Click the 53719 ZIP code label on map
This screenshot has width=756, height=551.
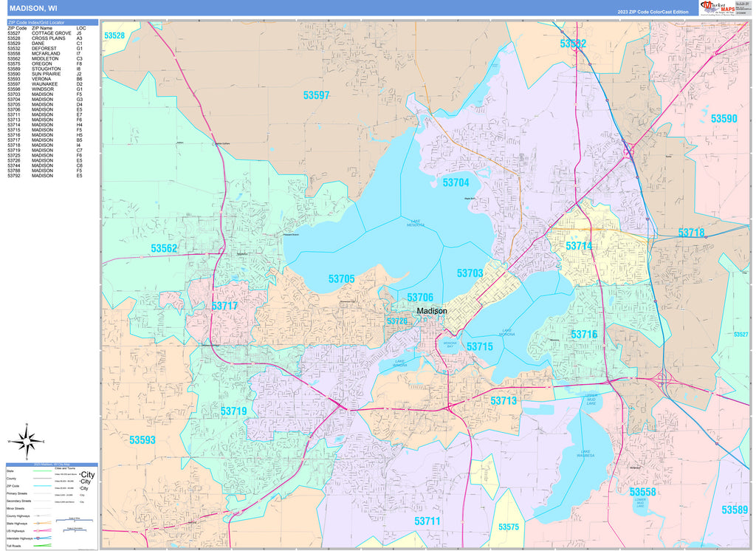233,411
